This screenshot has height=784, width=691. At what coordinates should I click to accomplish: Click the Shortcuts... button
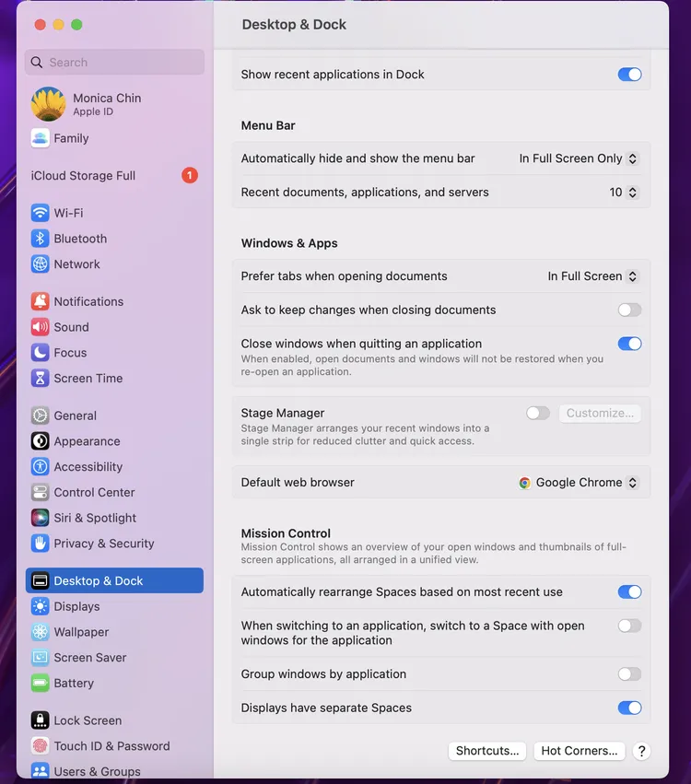487,751
